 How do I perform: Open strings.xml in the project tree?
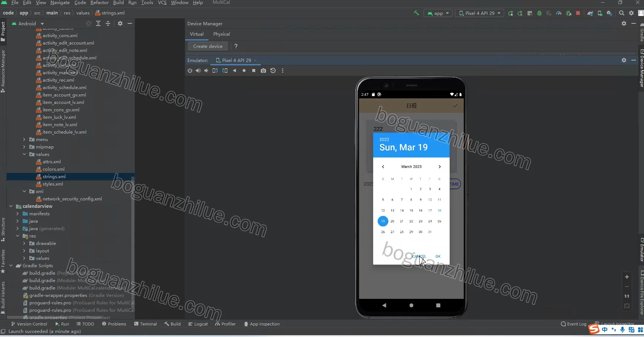[54, 177]
